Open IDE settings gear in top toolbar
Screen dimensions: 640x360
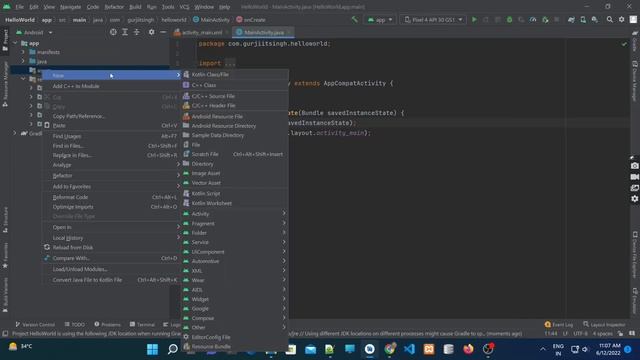click(621, 19)
